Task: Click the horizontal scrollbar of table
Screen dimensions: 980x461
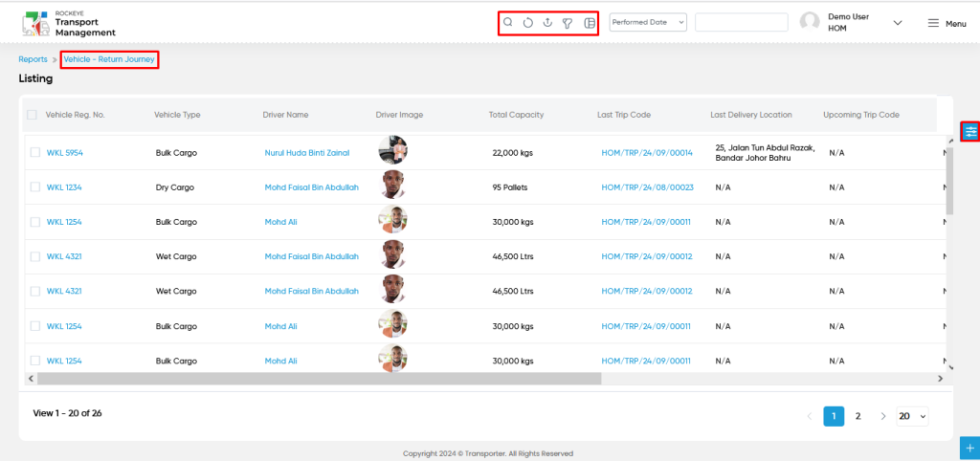Action: (x=319, y=378)
